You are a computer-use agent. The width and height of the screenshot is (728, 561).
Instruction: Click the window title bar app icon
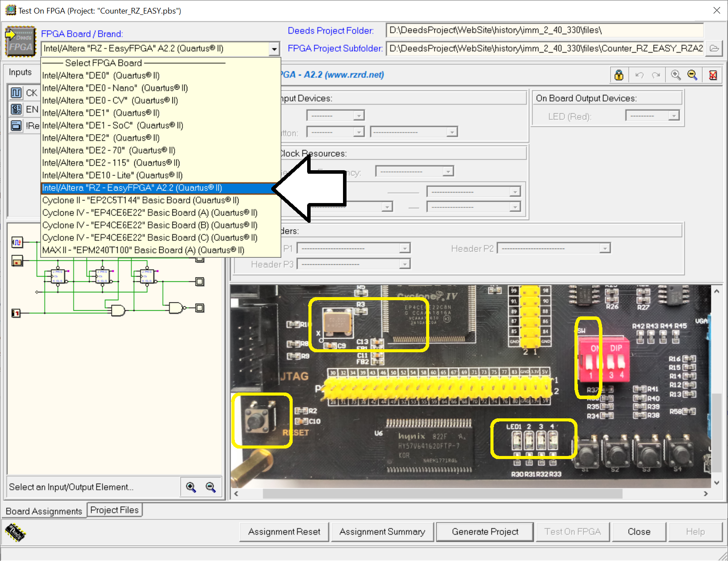(10, 10)
